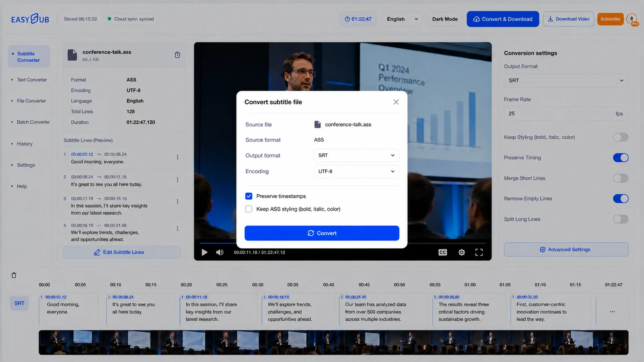Click the timeline trash icon
Viewport: 644px width, 362px height.
[14, 275]
